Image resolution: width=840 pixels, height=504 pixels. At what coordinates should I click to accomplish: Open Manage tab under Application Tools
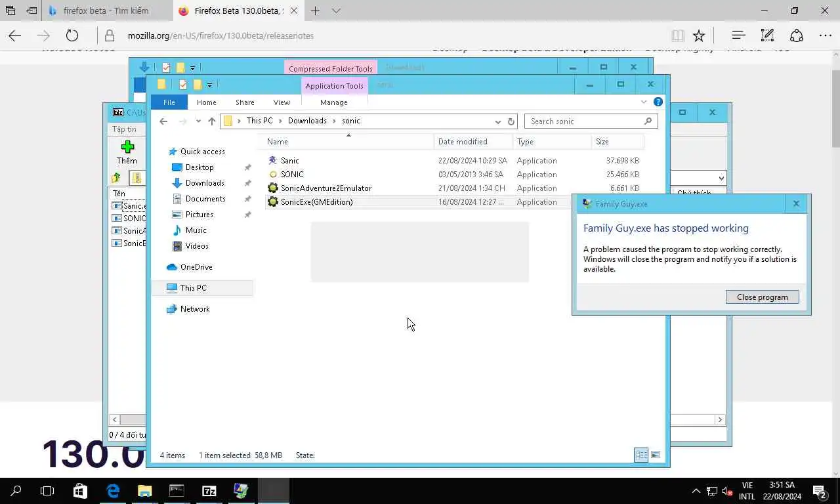pyautogui.click(x=334, y=102)
